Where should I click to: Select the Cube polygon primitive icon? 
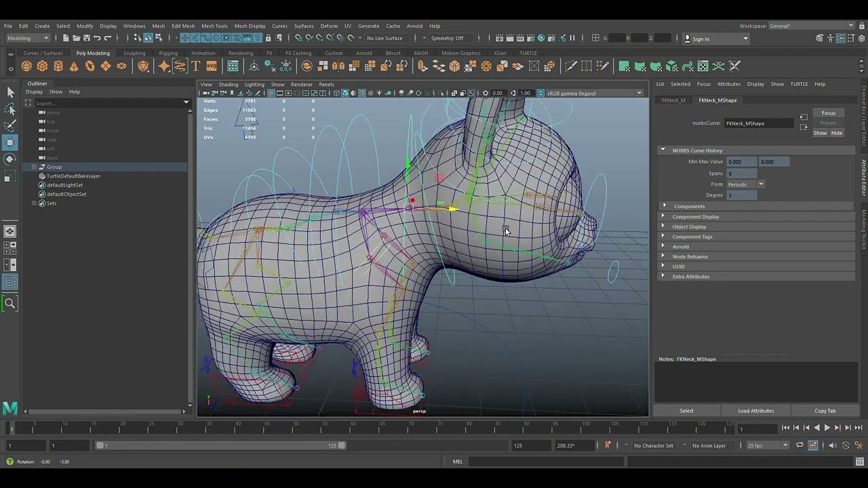(x=42, y=66)
